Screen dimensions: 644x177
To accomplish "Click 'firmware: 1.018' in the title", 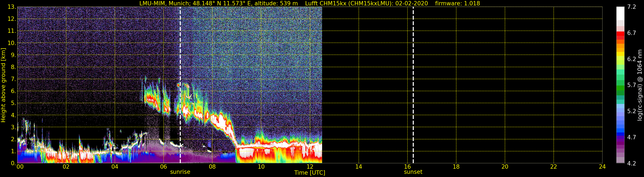I will (x=457, y=3).
